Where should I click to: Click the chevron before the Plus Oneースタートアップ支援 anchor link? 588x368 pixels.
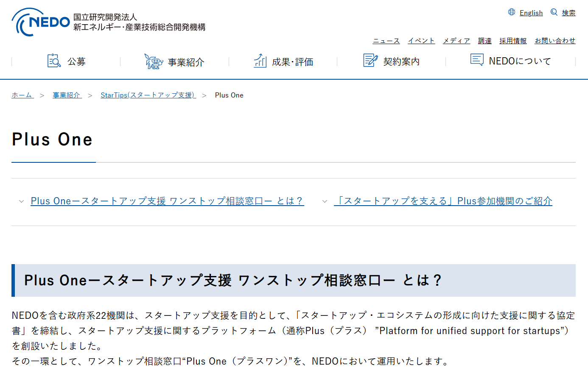coord(21,201)
